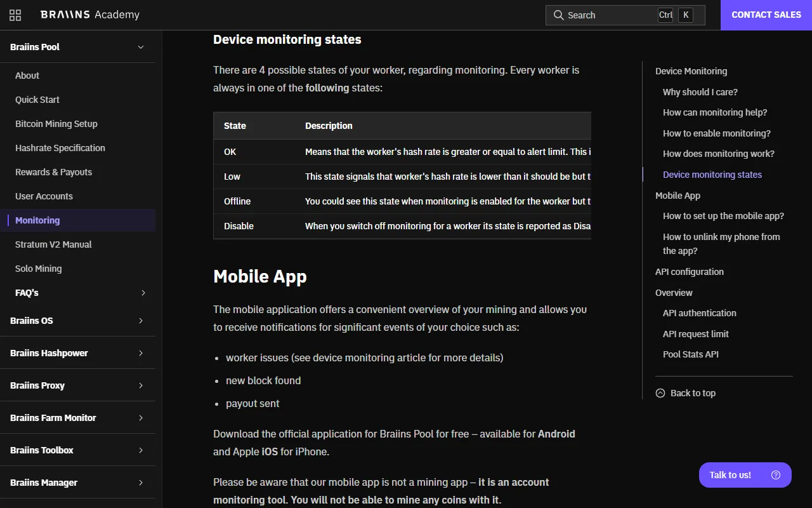Click the Back to top arrow icon
Viewport: 812px width, 508px height.
[660, 393]
